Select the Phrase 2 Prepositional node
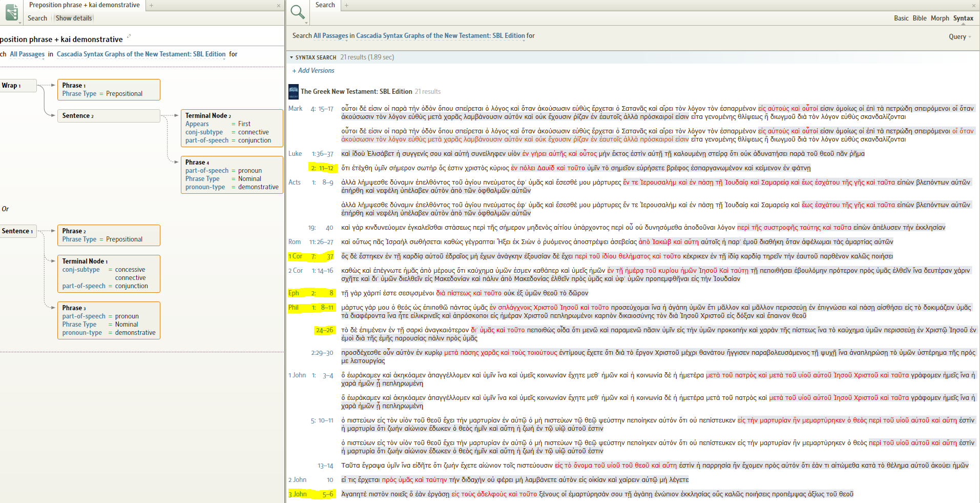The height and width of the screenshot is (503, 980). [109, 235]
